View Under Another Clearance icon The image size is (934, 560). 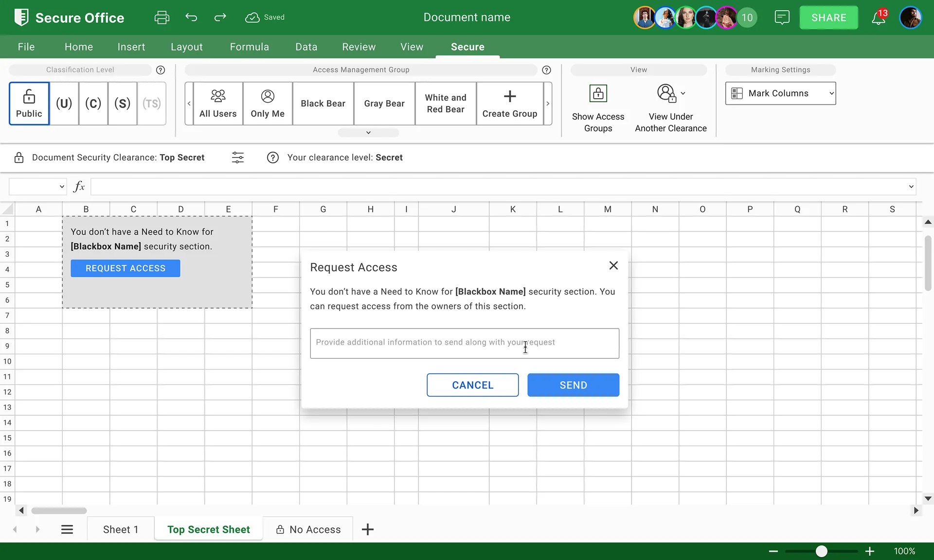(666, 93)
